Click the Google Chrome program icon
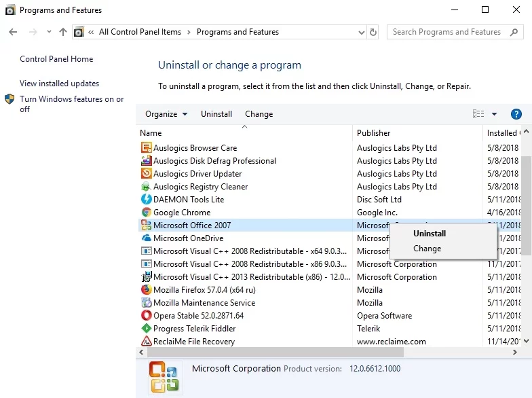Screen dimensions: 532x398 [x=146, y=213]
